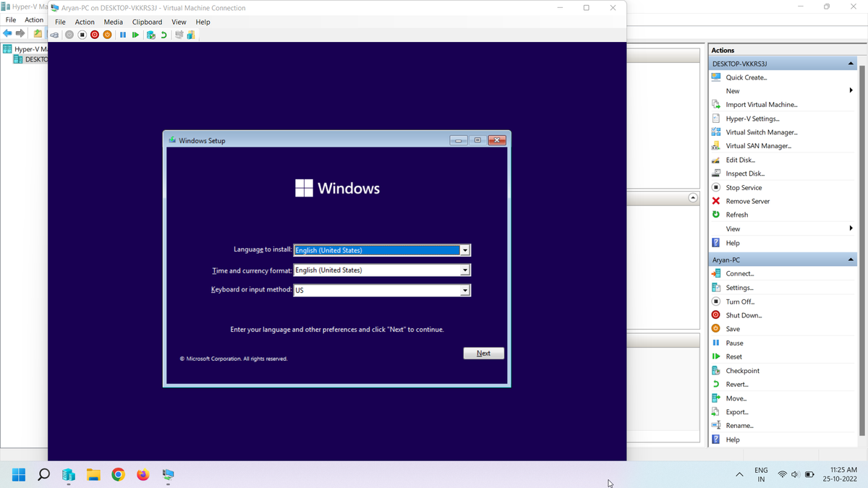Pause the VM using the toolbar icon
This screenshot has width=868, height=488.
coord(123,35)
